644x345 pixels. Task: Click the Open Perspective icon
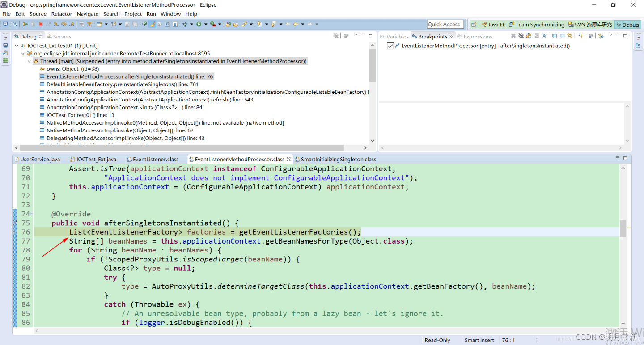[x=474, y=24]
